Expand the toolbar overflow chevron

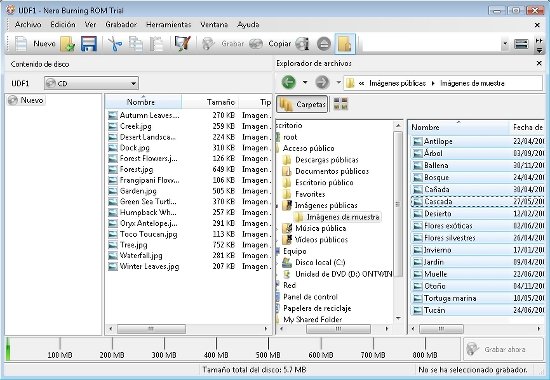539,46
